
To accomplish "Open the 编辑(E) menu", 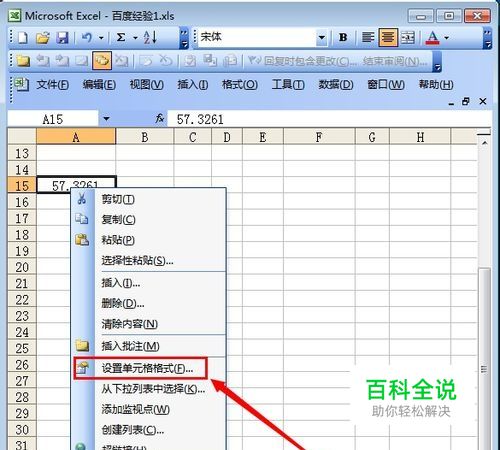I will pyautogui.click(x=99, y=85).
